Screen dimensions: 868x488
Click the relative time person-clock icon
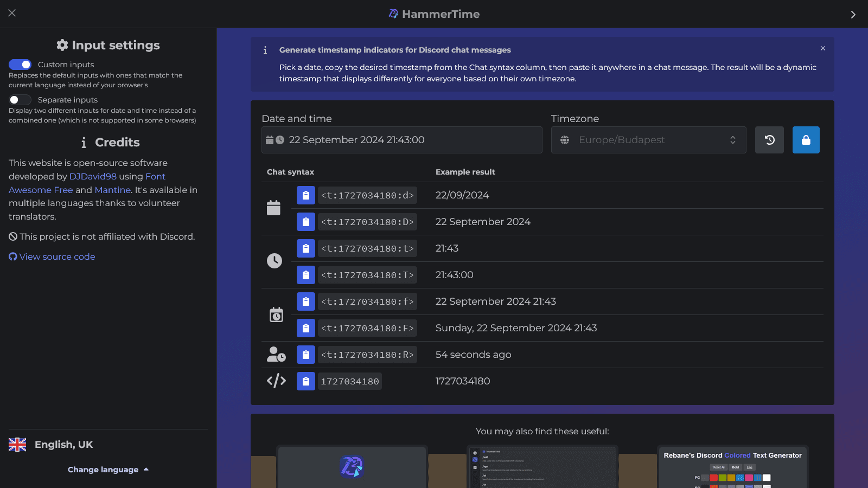click(x=276, y=354)
